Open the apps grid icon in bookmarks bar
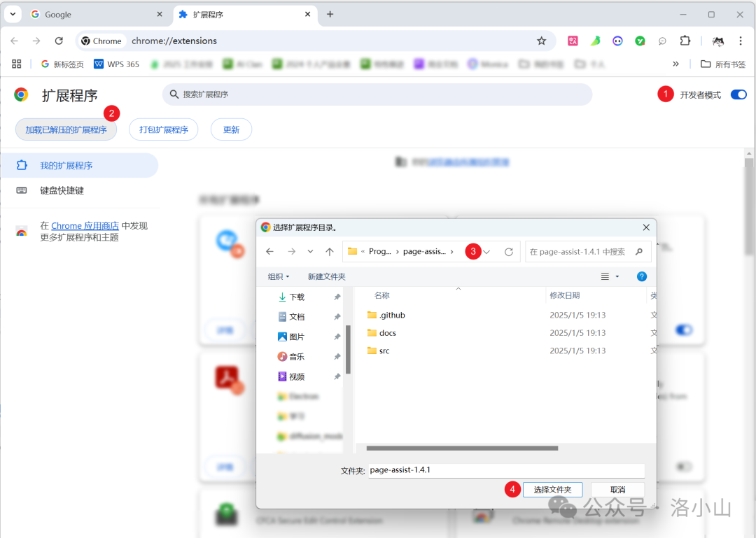 tap(16, 64)
